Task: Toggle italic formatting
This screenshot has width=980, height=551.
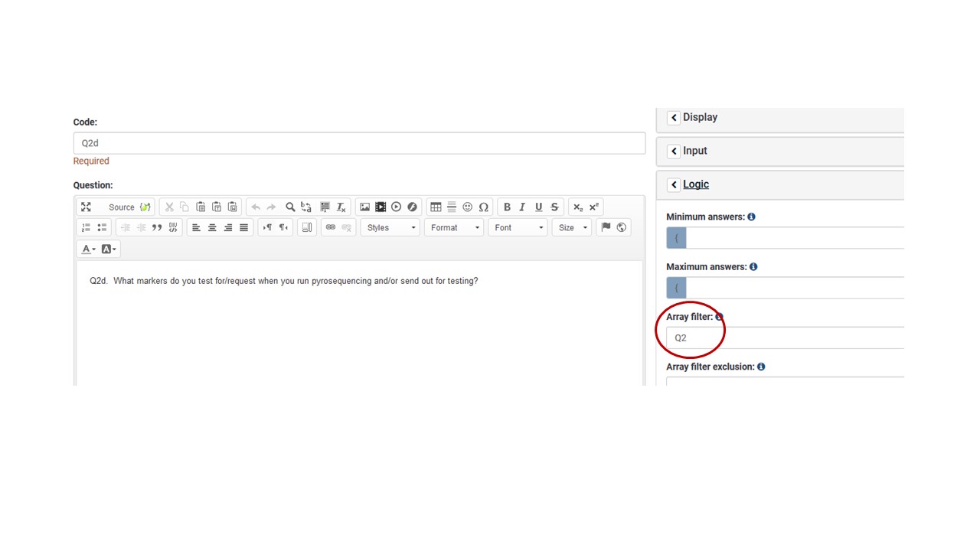Action: (523, 207)
